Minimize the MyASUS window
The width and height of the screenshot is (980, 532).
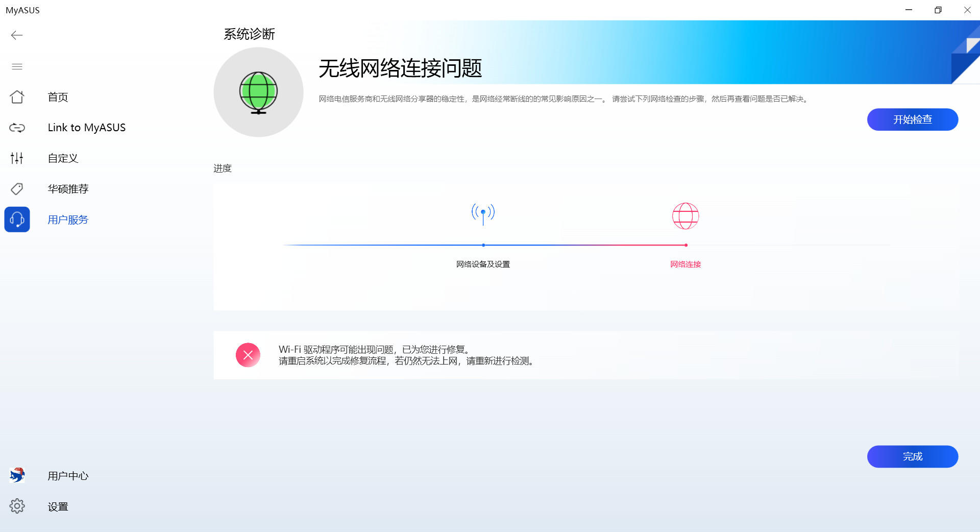909,10
